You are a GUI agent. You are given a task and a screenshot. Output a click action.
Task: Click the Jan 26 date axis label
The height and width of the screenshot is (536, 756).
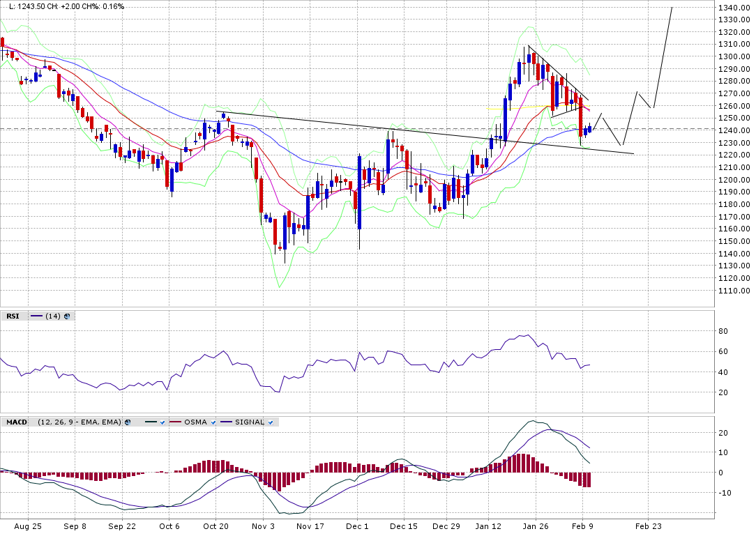tap(536, 526)
